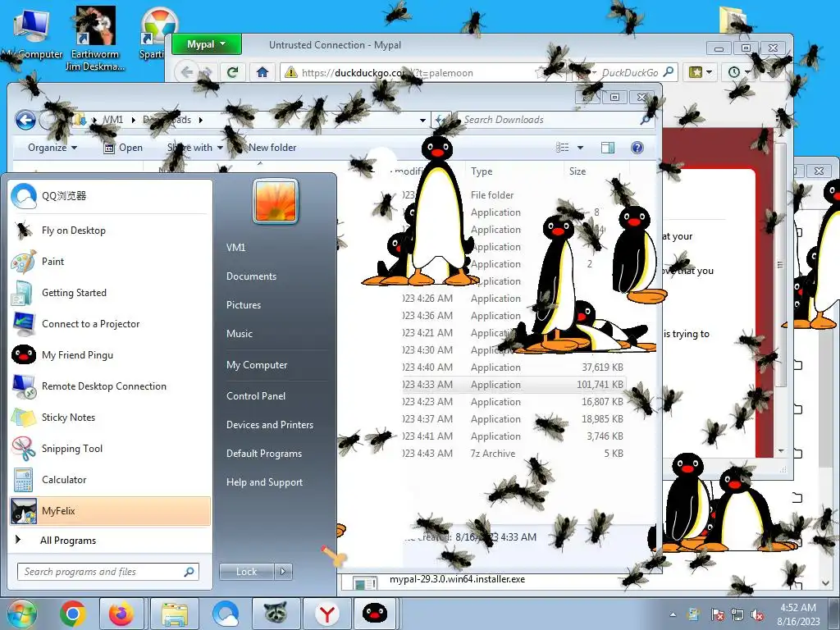Open Devices and Printers
The width and height of the screenshot is (840, 630).
[x=270, y=425]
